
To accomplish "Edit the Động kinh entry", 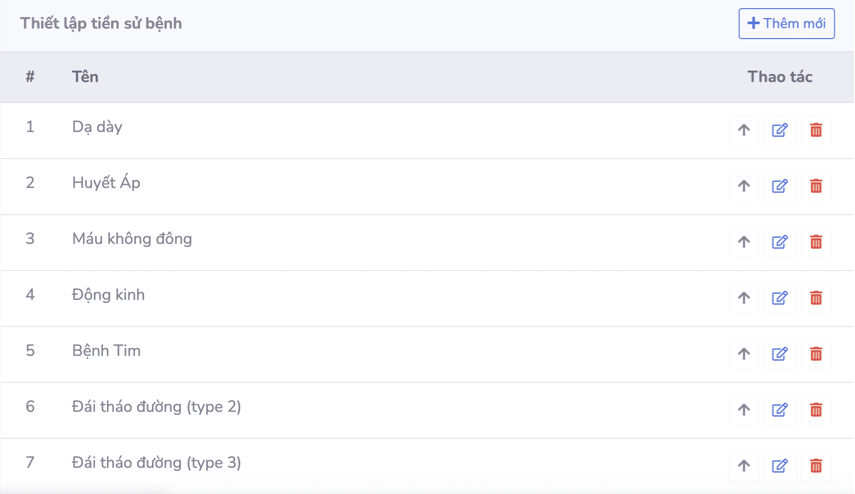I will click(x=780, y=298).
